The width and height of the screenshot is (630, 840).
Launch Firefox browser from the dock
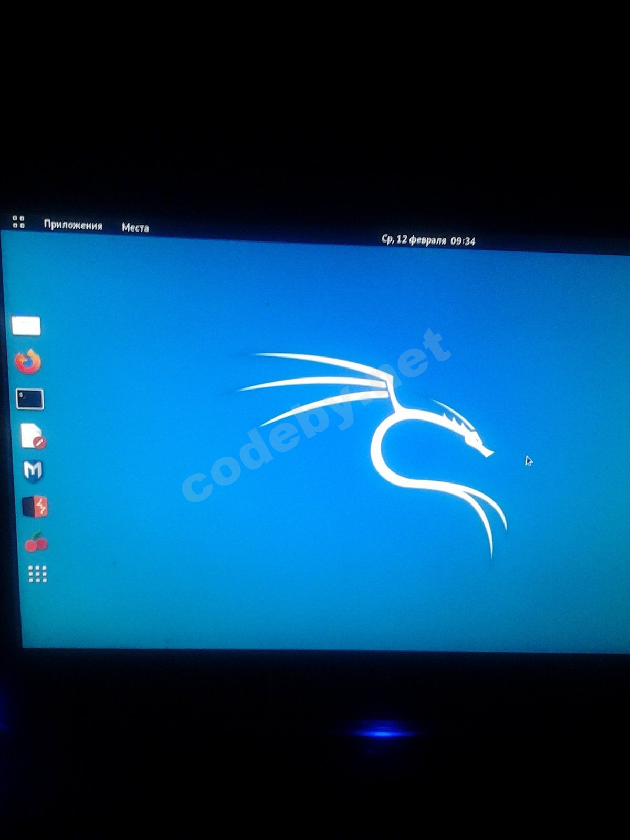(28, 362)
